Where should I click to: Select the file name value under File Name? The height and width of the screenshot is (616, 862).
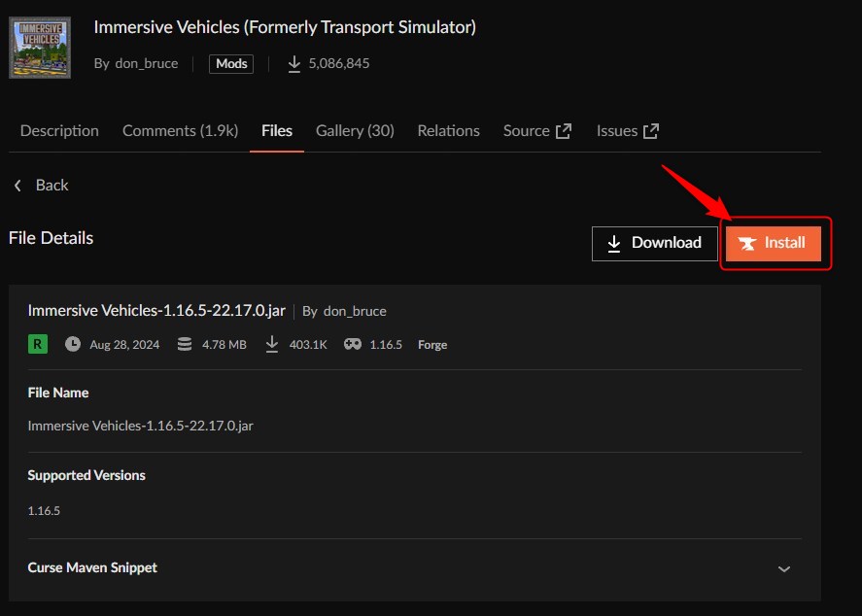click(x=140, y=426)
